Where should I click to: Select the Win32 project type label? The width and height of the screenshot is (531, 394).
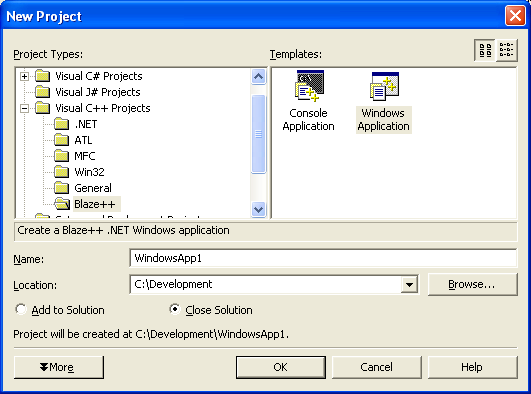coord(89,172)
